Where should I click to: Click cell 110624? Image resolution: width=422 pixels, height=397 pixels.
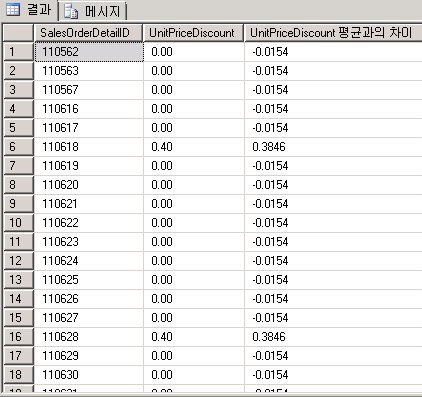(x=89, y=261)
